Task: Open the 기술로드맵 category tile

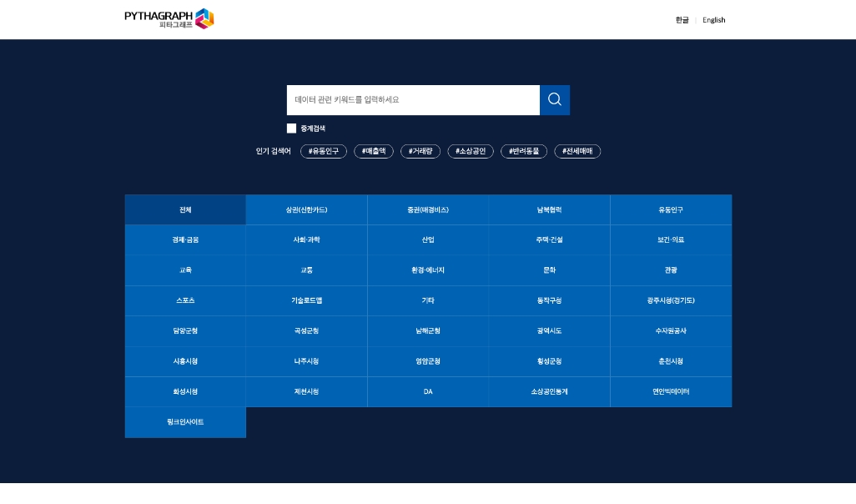Action: (306, 300)
